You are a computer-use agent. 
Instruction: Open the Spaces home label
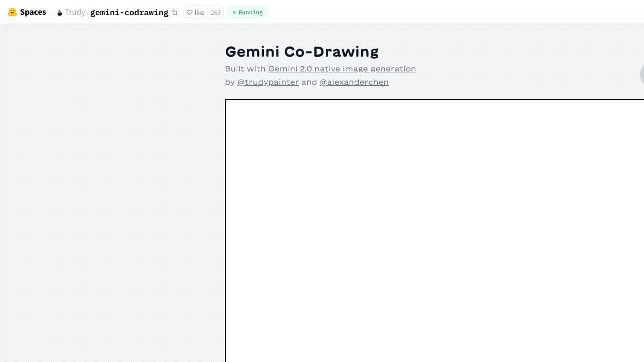point(33,12)
